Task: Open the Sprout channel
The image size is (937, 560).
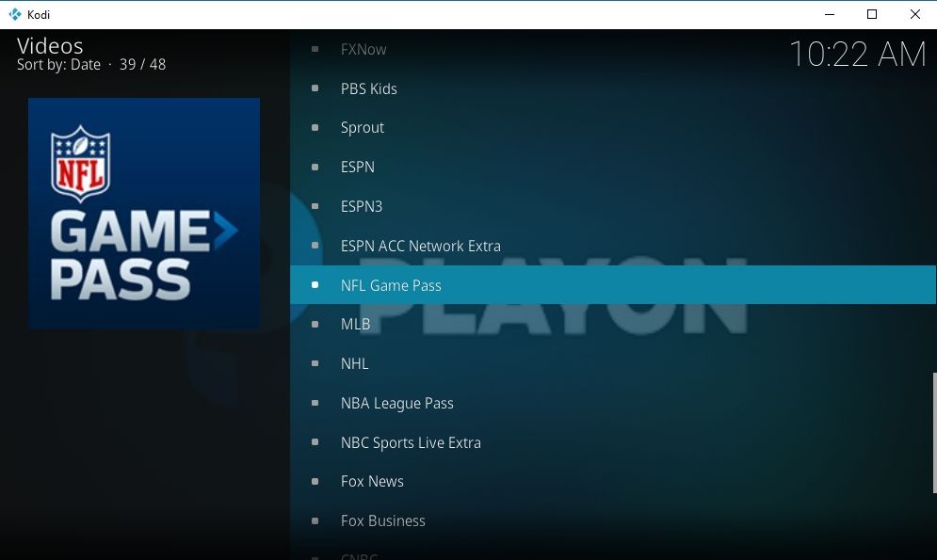Action: point(613,128)
